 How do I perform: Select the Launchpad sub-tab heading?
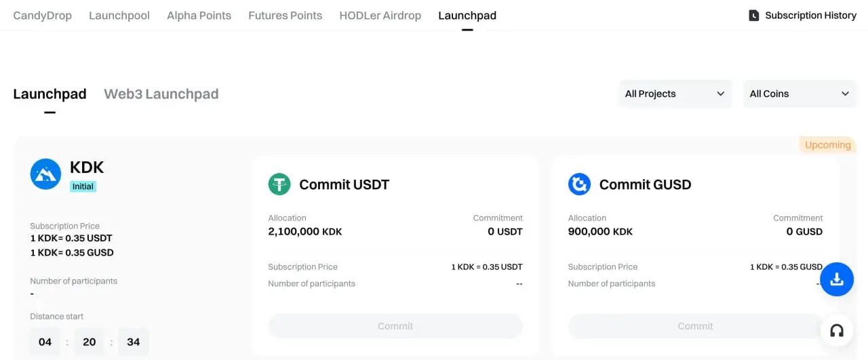click(50, 94)
